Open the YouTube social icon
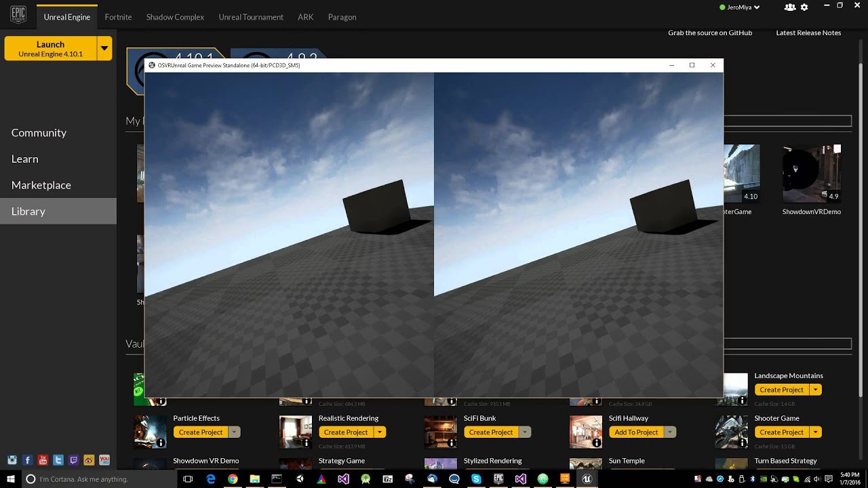Image resolution: width=868 pixels, height=488 pixels. click(x=43, y=460)
